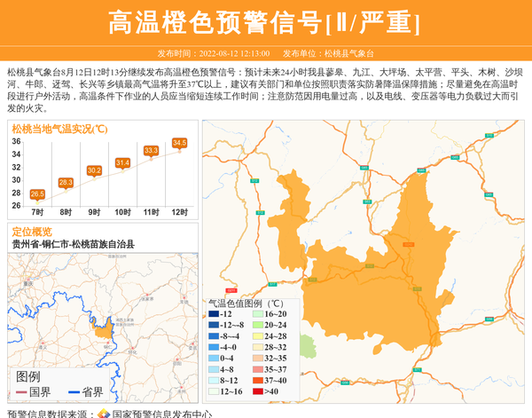Viewport: 532px width, 418px height.
Task: Select the 34.5 data label at 12时
Action: (180, 142)
